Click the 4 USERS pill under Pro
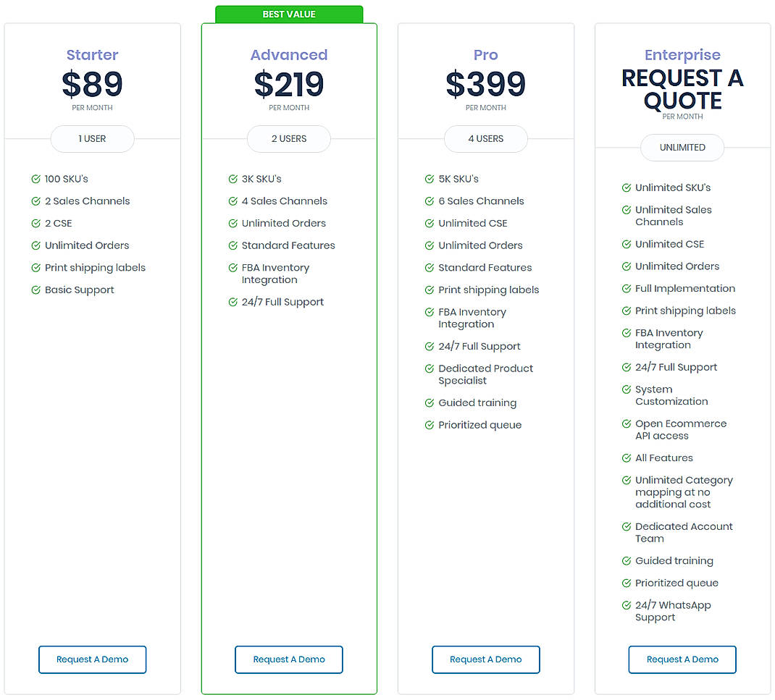Image resolution: width=775 pixels, height=700 pixels. 485,139
